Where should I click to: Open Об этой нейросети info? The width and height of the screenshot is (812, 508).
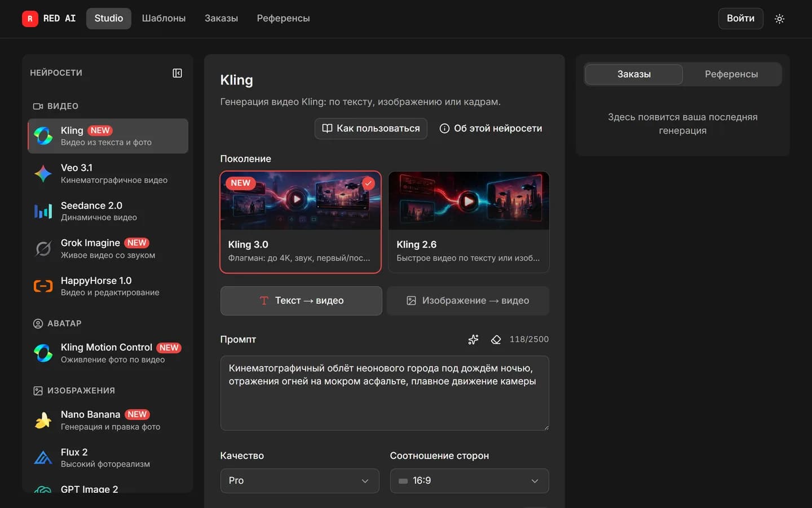491,128
